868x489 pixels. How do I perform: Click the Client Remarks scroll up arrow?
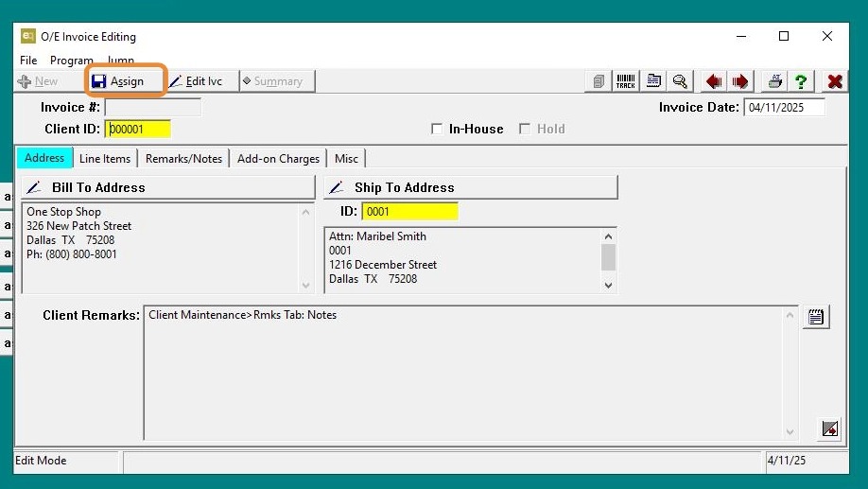tap(790, 315)
